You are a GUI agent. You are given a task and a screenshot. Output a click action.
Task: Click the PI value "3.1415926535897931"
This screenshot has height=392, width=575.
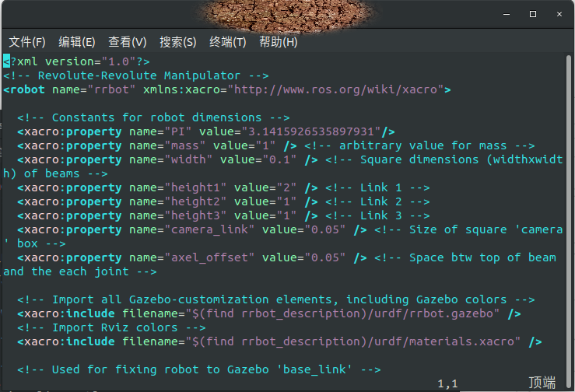point(310,131)
